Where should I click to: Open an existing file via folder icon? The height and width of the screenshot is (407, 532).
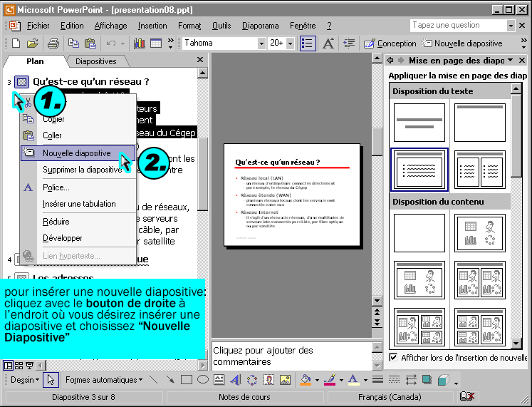click(32, 43)
